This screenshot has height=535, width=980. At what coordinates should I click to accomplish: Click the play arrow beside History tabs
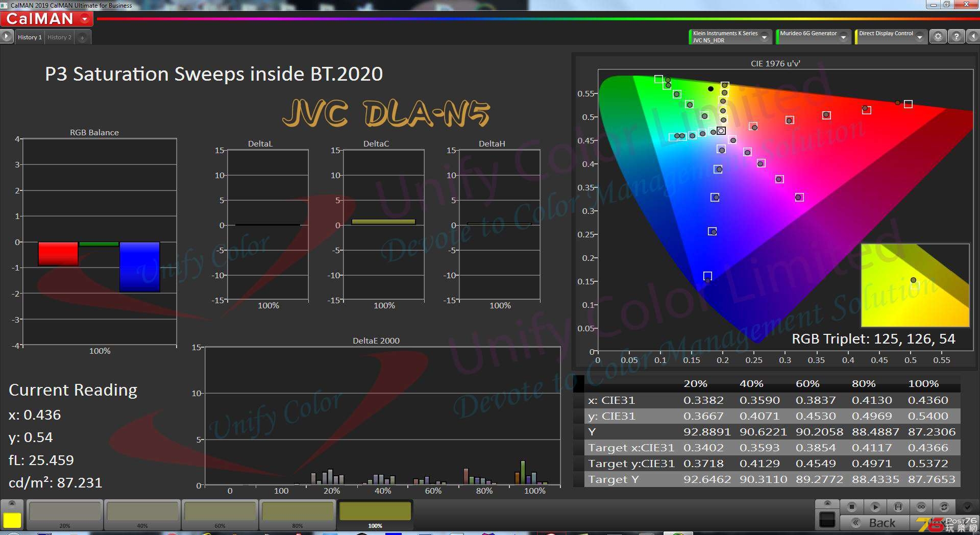[x=7, y=37]
